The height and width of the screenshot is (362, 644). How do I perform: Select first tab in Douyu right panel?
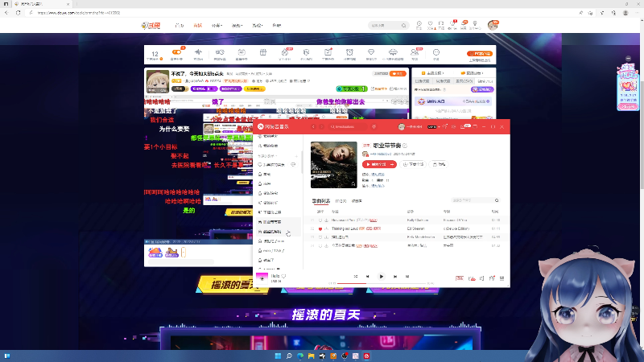pos(422,81)
